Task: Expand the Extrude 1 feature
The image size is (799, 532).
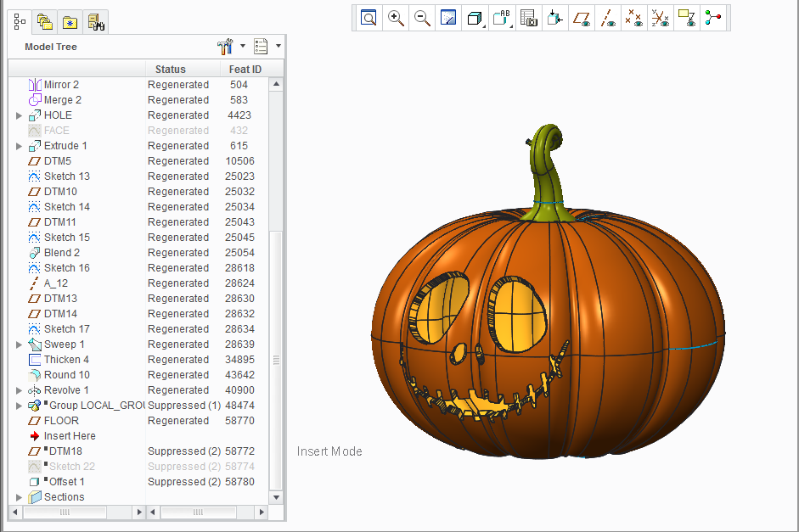Action: point(19,146)
